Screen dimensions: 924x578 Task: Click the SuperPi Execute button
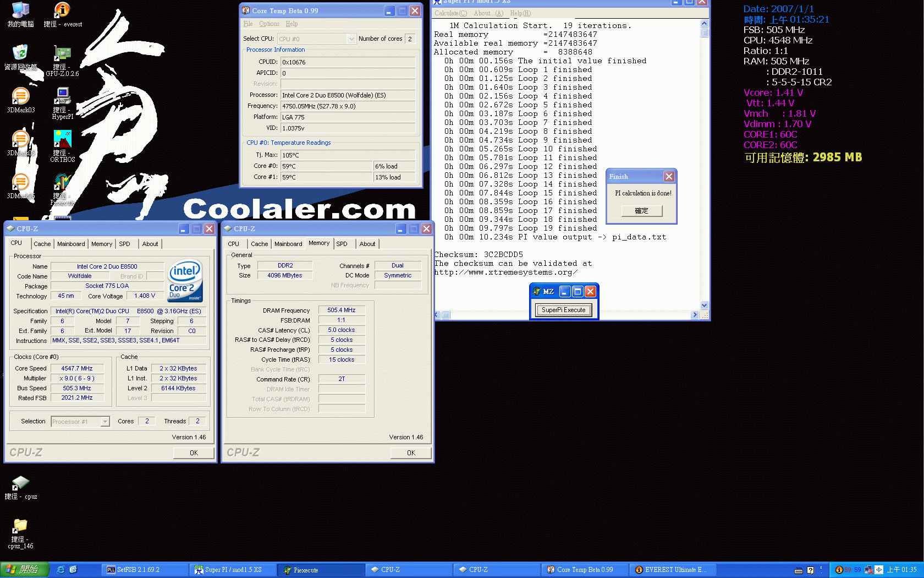564,310
